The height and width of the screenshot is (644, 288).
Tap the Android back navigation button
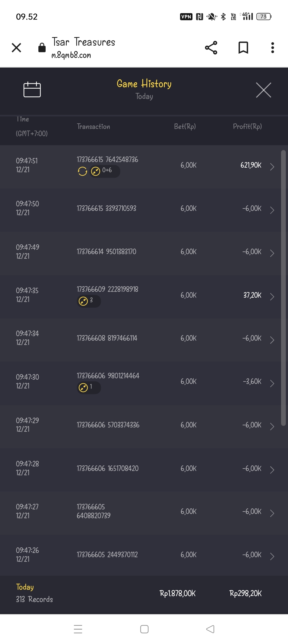[x=210, y=629]
